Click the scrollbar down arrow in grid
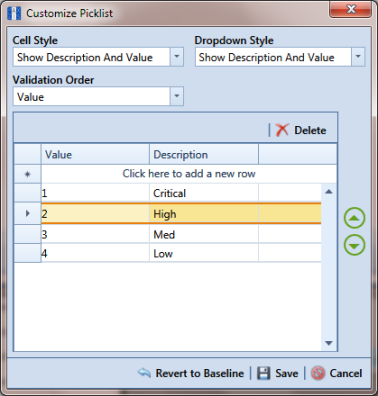The height and width of the screenshot is (396, 378). click(329, 343)
